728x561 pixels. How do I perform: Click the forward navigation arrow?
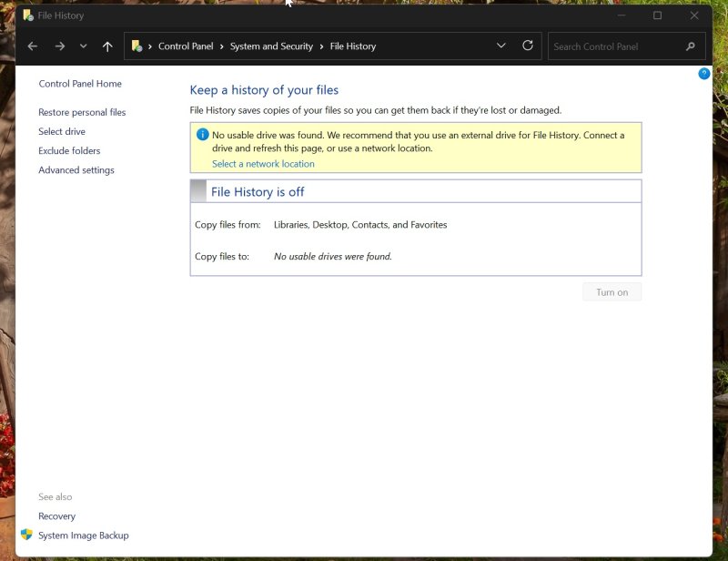click(59, 46)
